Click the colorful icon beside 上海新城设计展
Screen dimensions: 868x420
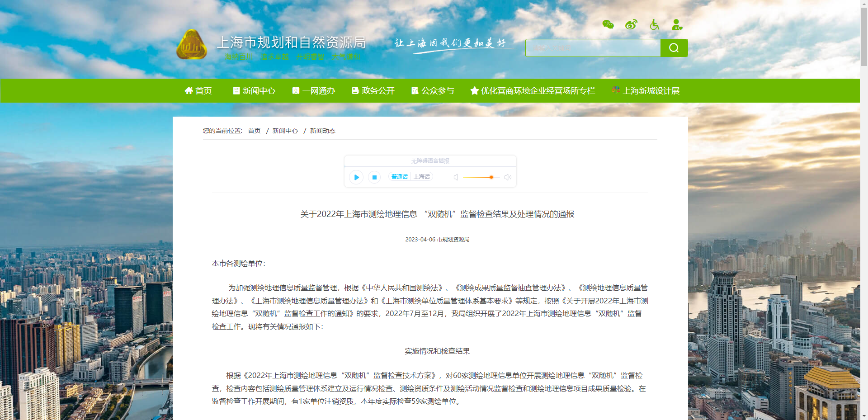coord(615,90)
